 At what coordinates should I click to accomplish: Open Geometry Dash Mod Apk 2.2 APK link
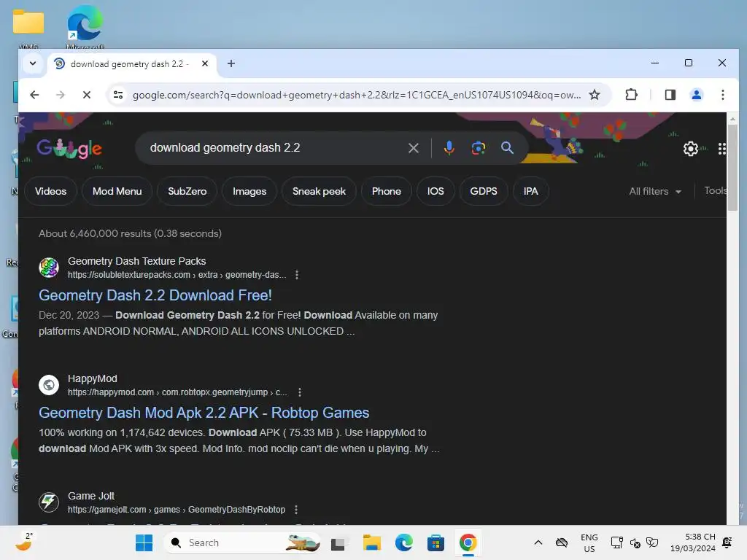click(204, 413)
